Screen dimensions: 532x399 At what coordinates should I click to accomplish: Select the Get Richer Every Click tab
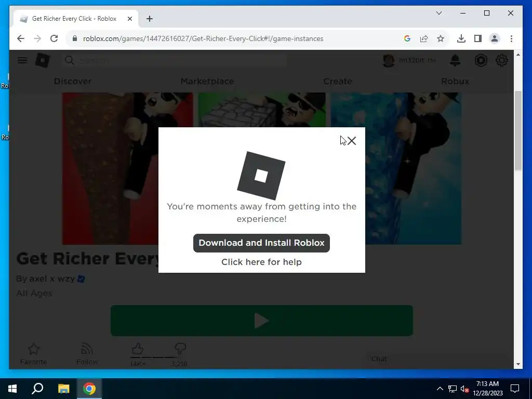tap(76, 19)
